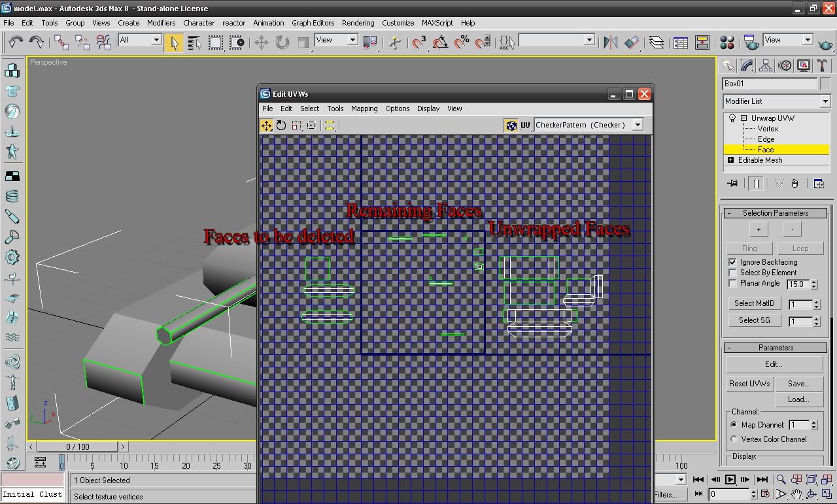Toggle Show end result button in stack
The width and height of the screenshot is (837, 504).
(x=756, y=184)
